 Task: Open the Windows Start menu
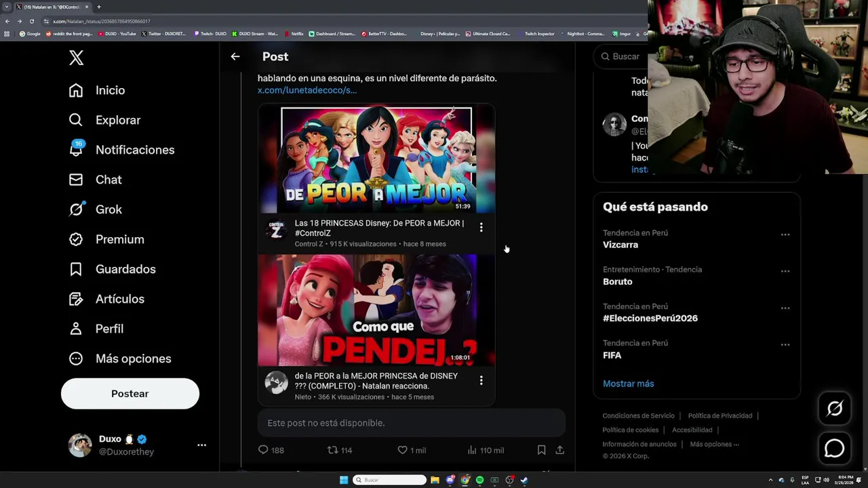[344, 480]
